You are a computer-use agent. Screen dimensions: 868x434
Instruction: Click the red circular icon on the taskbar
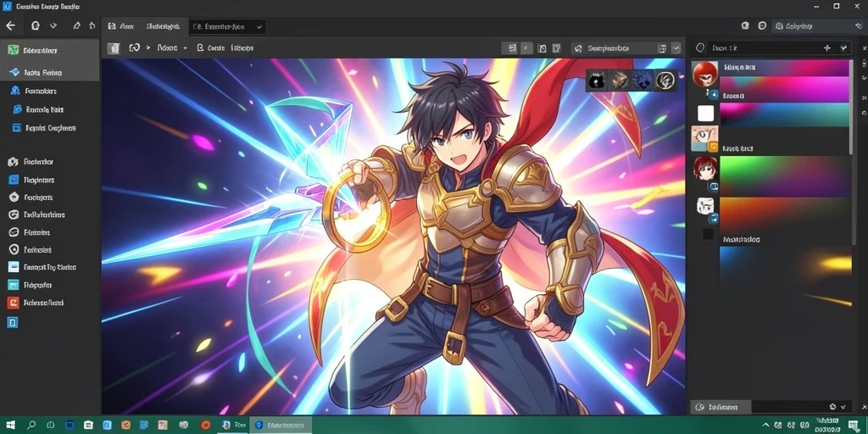[x=206, y=426]
